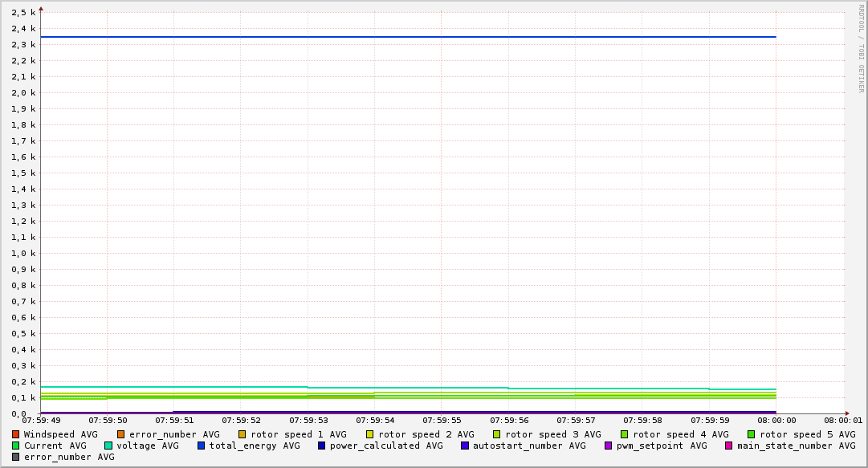868x468 pixels.
Task: Click the teal voltage AVG legend swatch
Action: (108, 446)
